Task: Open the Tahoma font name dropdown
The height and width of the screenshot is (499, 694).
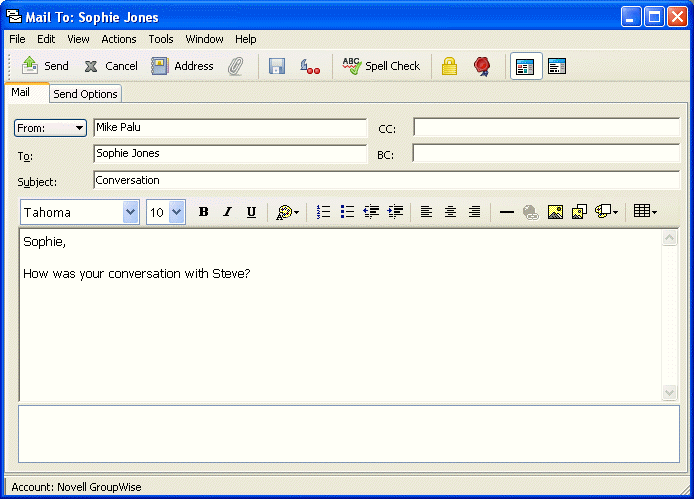Action: point(130,212)
